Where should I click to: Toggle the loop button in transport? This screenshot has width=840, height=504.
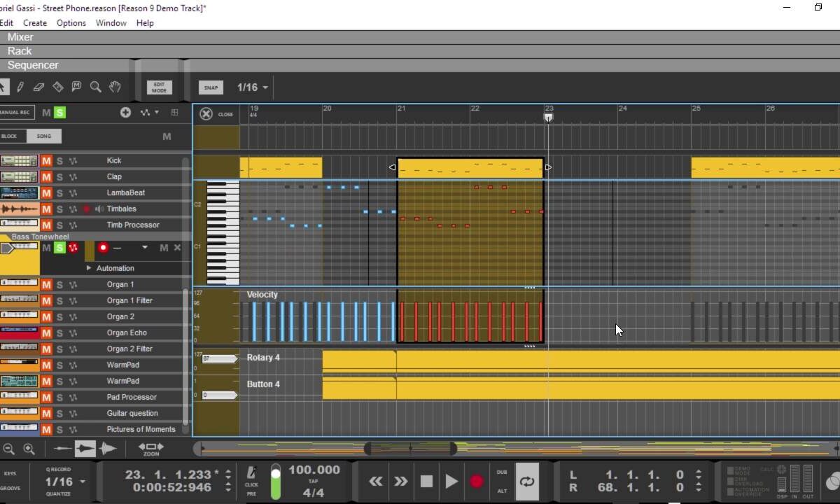527,481
